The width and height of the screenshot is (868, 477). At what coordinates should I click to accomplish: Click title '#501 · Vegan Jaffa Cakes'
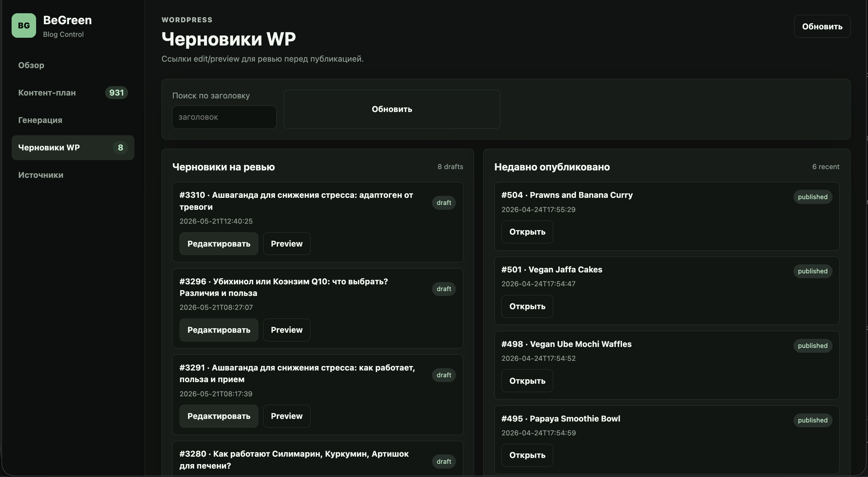pos(552,269)
